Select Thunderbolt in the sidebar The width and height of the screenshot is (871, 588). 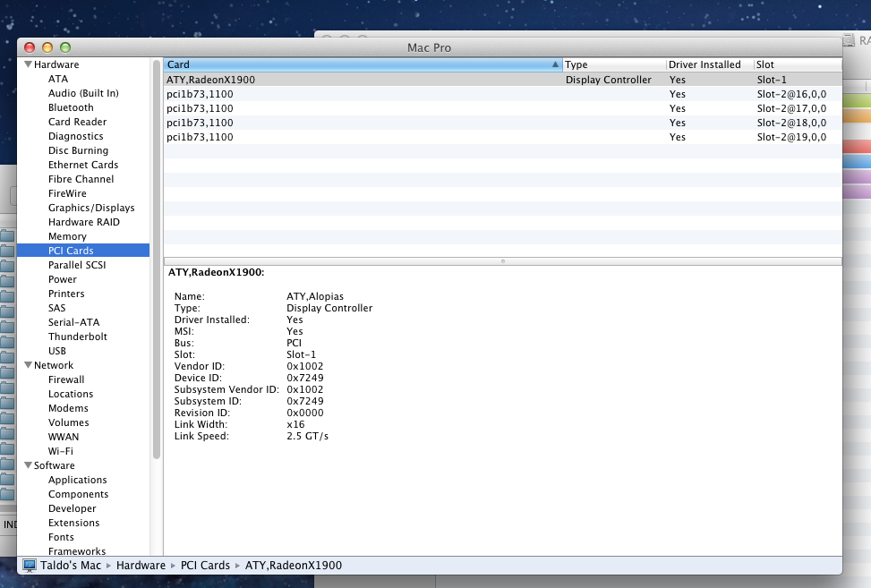coord(78,337)
